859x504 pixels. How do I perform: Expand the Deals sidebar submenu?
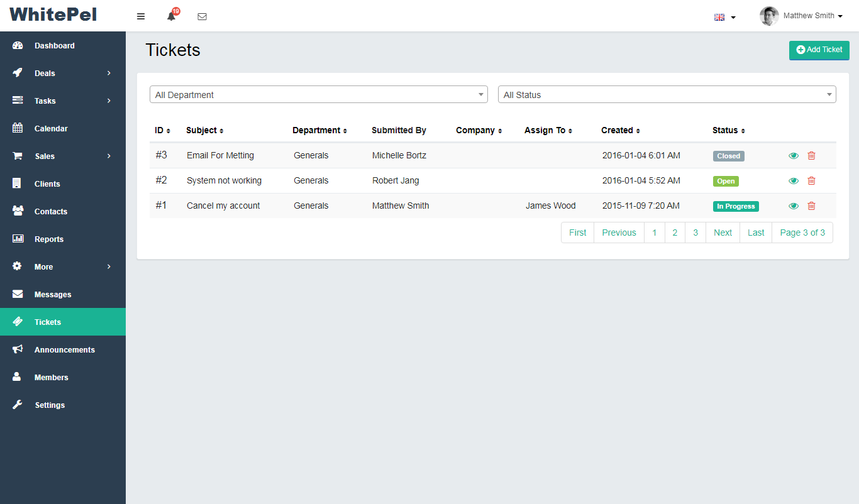point(62,74)
